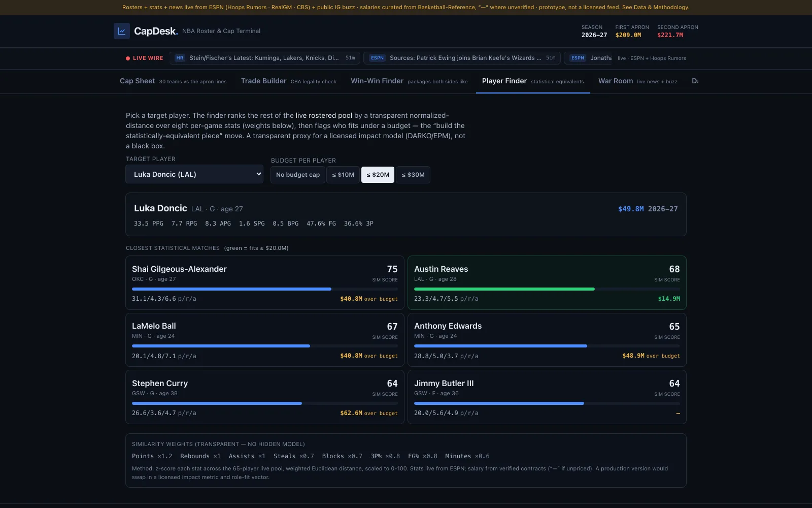The height and width of the screenshot is (508, 812).
Task: Click the Anthony Edwards player name
Action: click(448, 326)
